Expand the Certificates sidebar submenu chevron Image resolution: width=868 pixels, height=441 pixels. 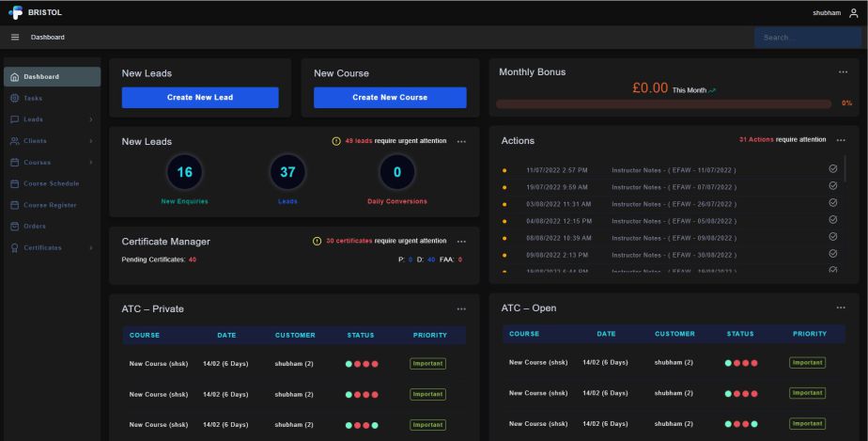tap(91, 248)
